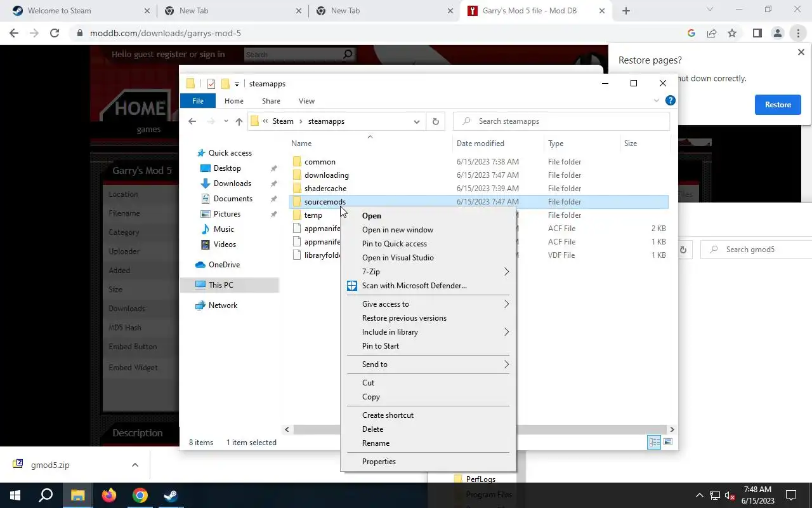Screen dimensions: 812x508
Task: Open new Chrome tab with plus
Action: coord(626,11)
